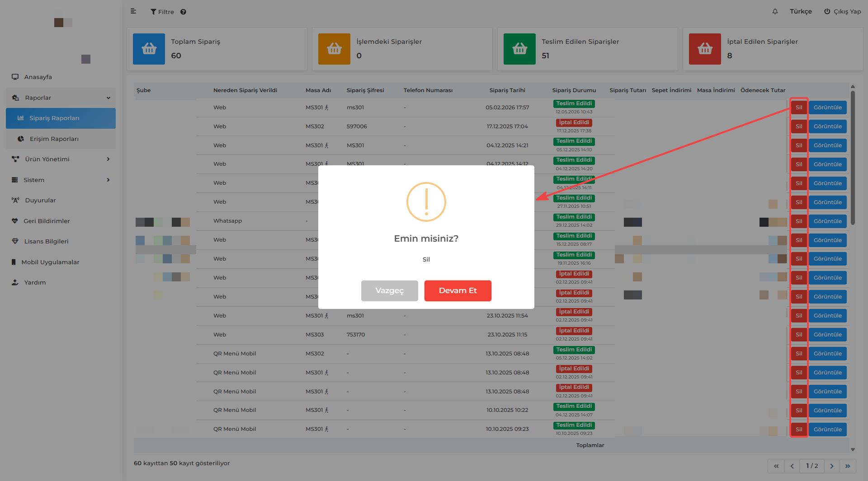The height and width of the screenshot is (481, 868).
Task: Go to next page arrow
Action: 832,466
